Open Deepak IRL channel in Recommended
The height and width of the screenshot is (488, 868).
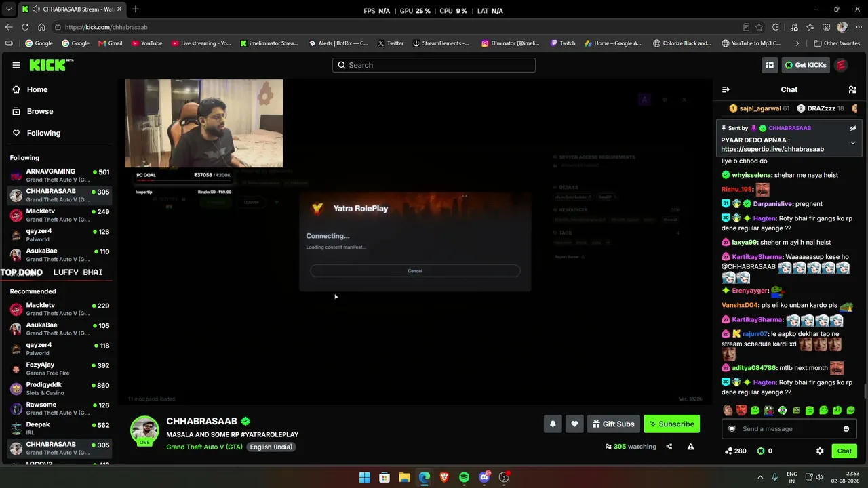[60, 428]
